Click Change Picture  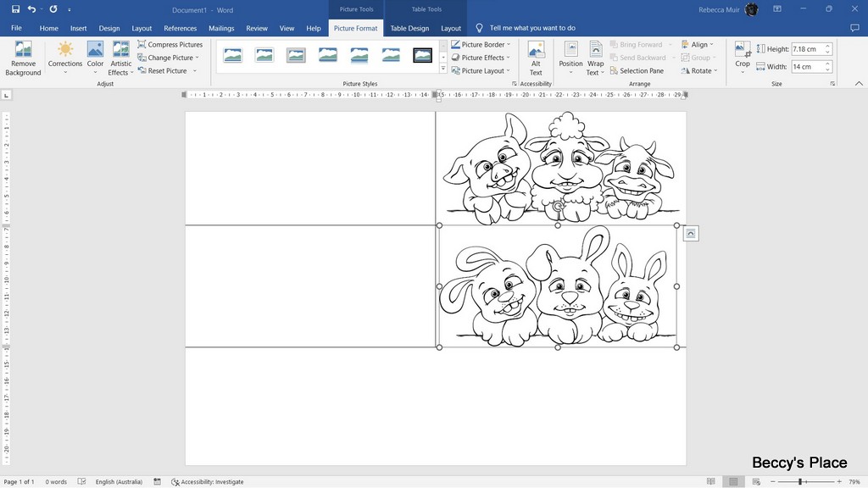coord(168,58)
